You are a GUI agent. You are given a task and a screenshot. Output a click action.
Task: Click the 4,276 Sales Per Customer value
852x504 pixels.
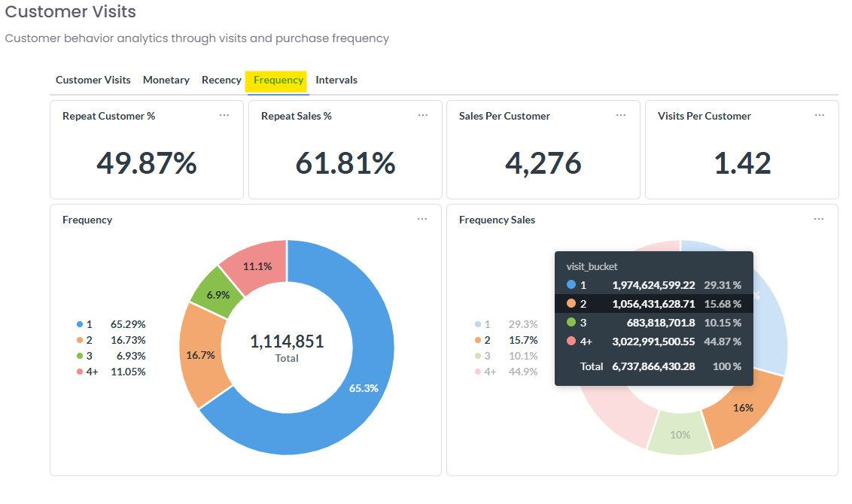tap(543, 163)
